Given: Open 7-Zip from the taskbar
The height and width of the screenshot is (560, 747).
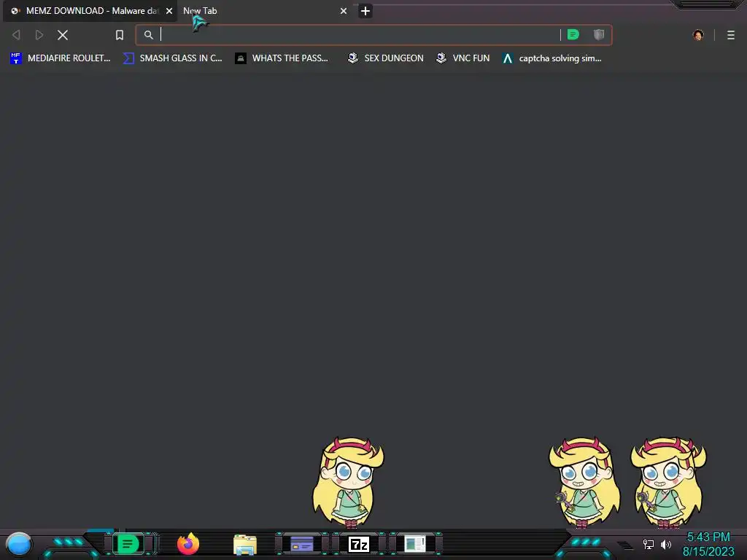Looking at the screenshot, I should pos(359,544).
